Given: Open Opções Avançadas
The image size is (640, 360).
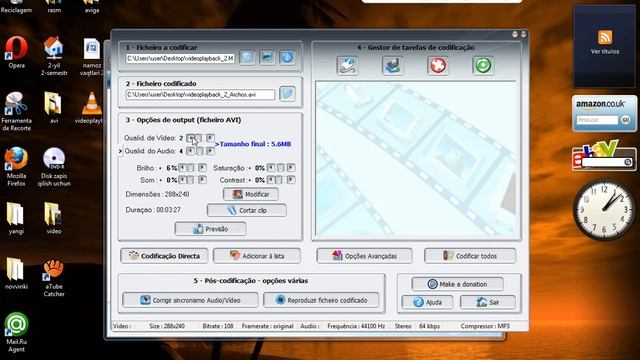Looking at the screenshot, I should click(x=364, y=256).
